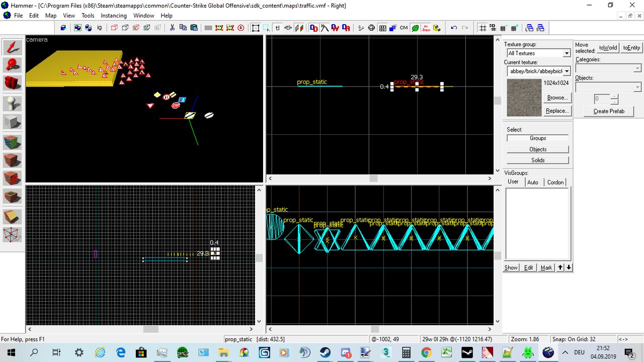Click the smaller grid minus icon
Image resolution: width=644 pixels, height=362 pixels.
click(503, 28)
